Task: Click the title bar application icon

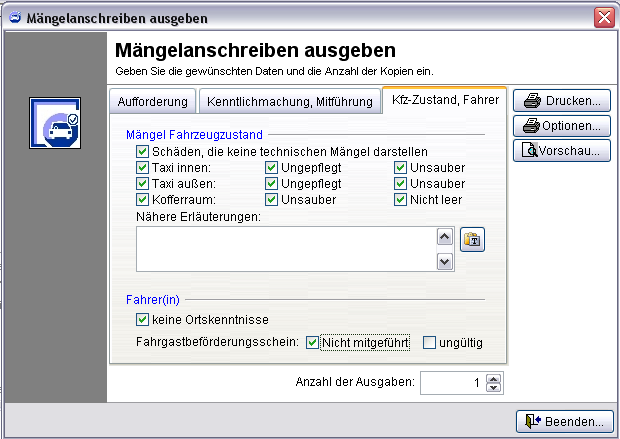Action: click(x=14, y=17)
